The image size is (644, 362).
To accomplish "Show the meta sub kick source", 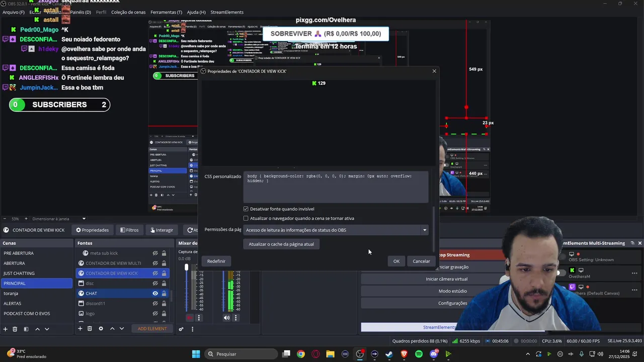I will (155, 253).
